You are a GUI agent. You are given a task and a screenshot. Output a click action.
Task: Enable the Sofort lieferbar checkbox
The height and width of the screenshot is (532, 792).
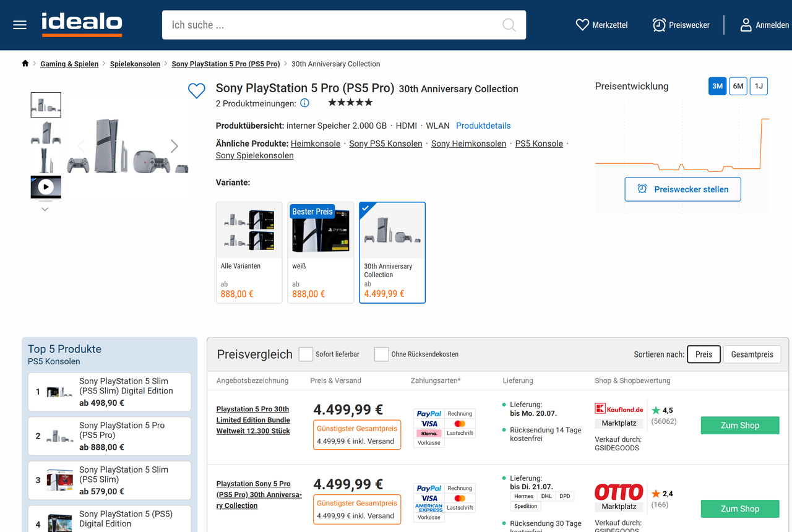[306, 354]
